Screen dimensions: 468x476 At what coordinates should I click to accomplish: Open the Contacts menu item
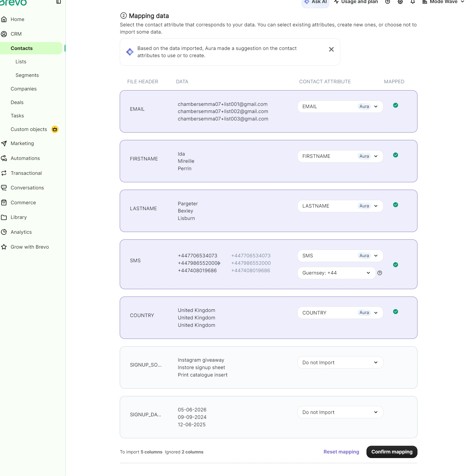[31, 48]
